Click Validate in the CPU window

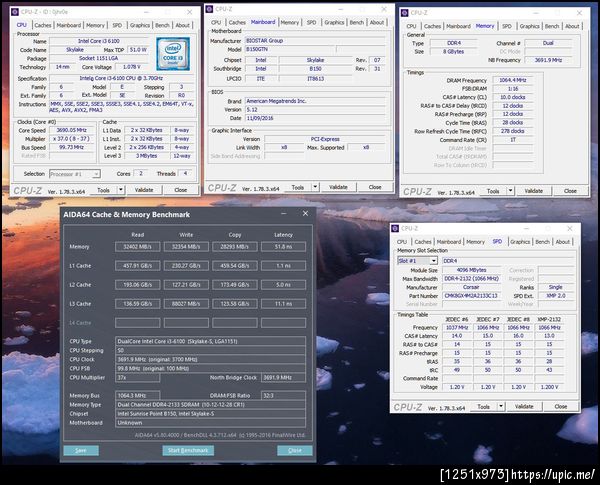pos(144,190)
